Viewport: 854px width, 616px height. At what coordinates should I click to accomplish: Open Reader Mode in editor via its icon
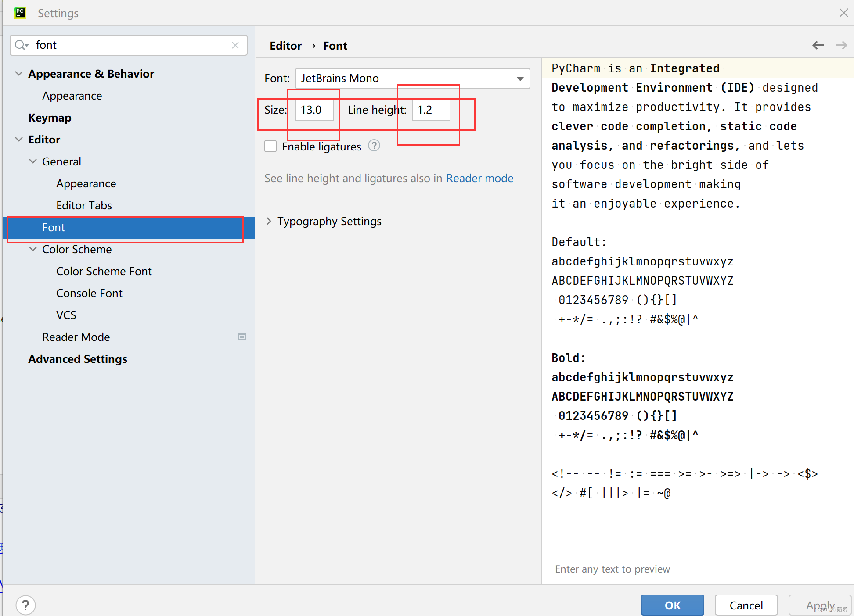tap(242, 337)
